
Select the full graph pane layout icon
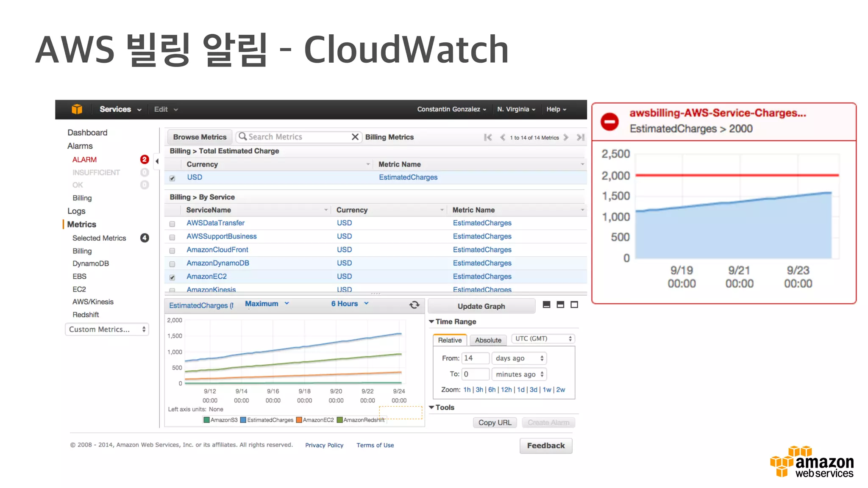tap(574, 305)
